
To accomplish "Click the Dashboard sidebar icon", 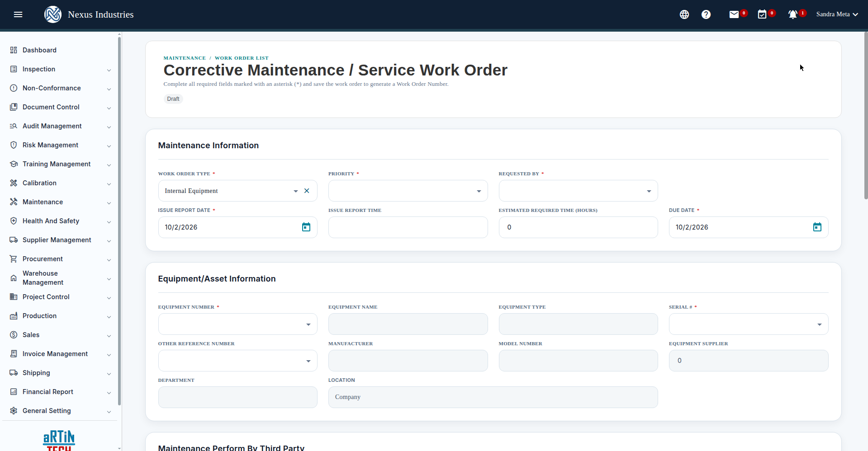I will click(14, 50).
